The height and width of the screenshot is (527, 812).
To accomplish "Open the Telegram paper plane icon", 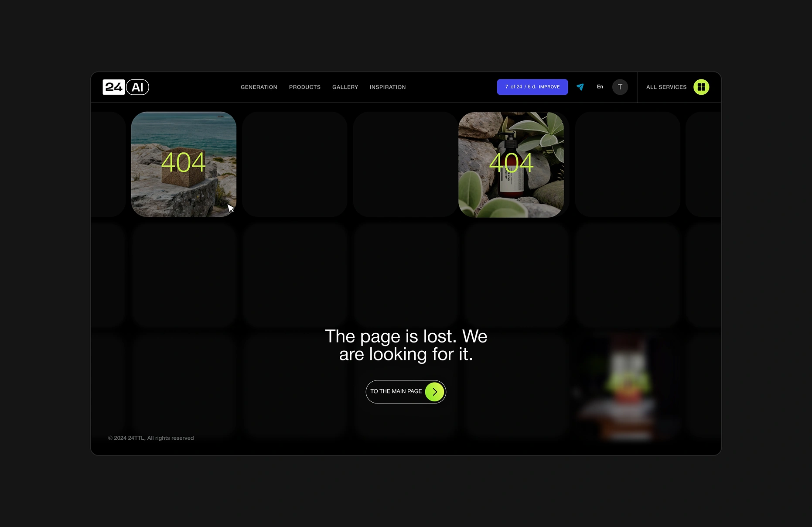I will [580, 87].
